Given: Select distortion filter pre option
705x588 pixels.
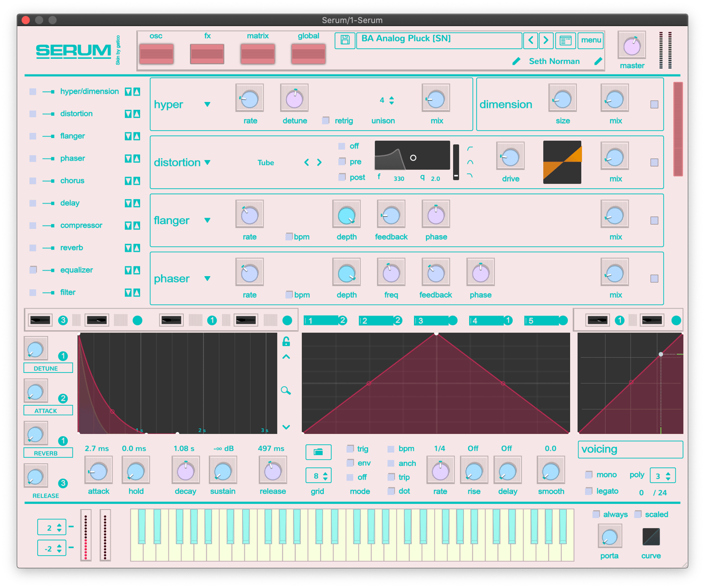Looking at the screenshot, I should pyautogui.click(x=342, y=162).
